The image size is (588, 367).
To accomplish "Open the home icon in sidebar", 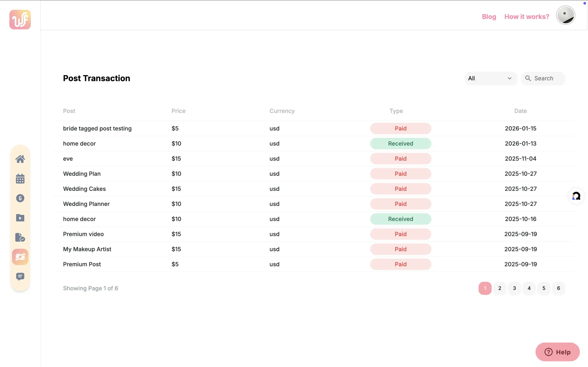I will pos(20,159).
